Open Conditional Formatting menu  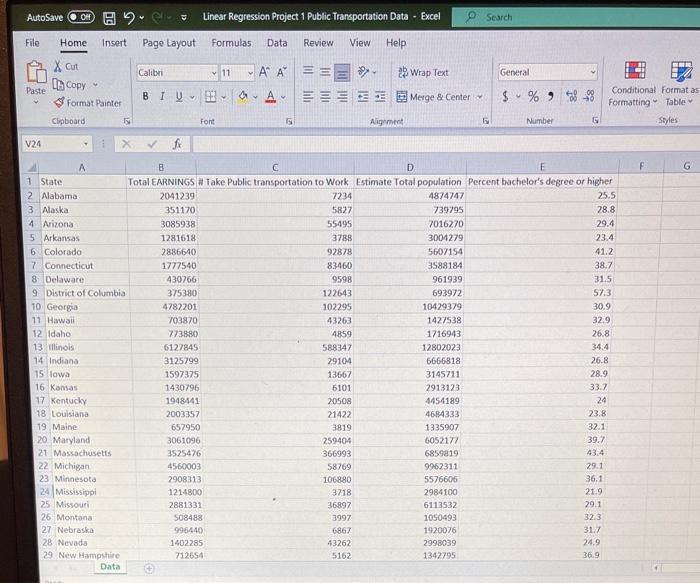633,84
